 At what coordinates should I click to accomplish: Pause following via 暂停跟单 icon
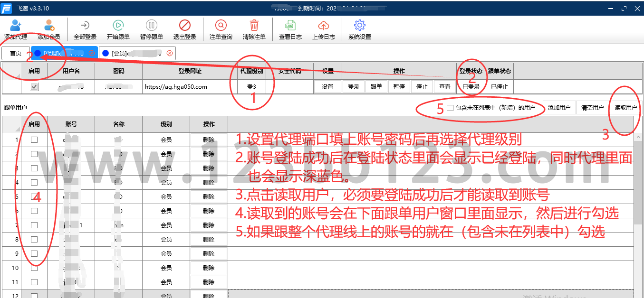[x=151, y=26]
